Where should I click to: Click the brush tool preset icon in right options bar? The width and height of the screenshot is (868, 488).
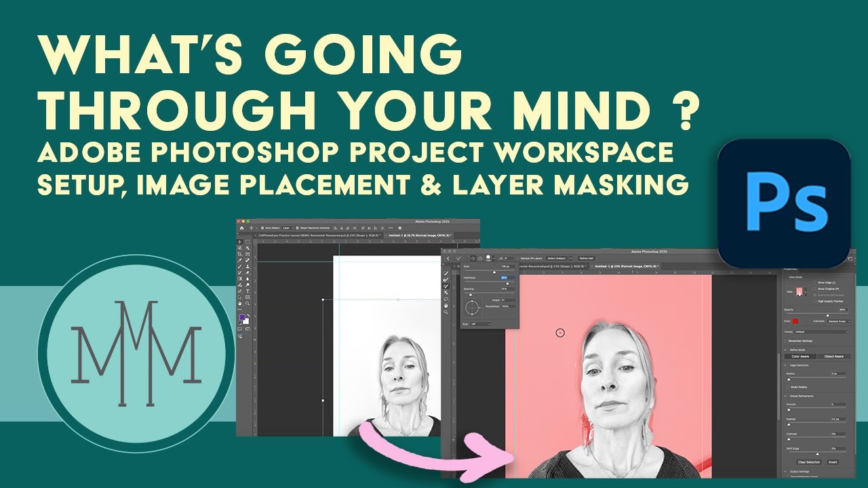click(x=458, y=258)
